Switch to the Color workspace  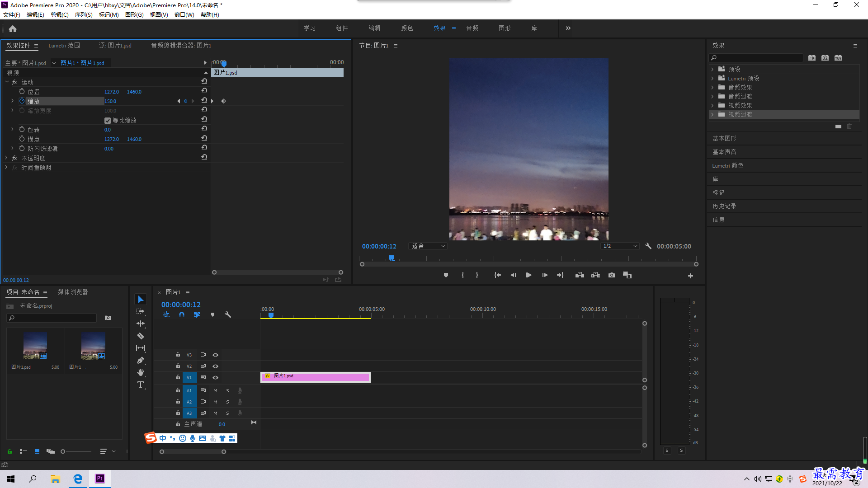(x=407, y=28)
